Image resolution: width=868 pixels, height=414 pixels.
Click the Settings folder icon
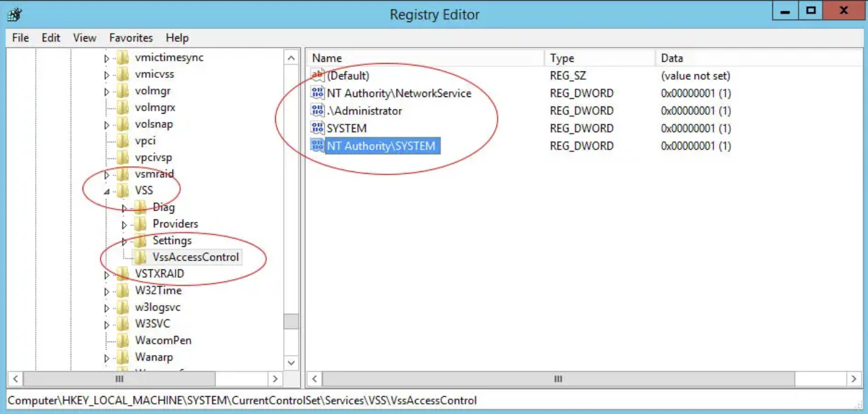[140, 240]
